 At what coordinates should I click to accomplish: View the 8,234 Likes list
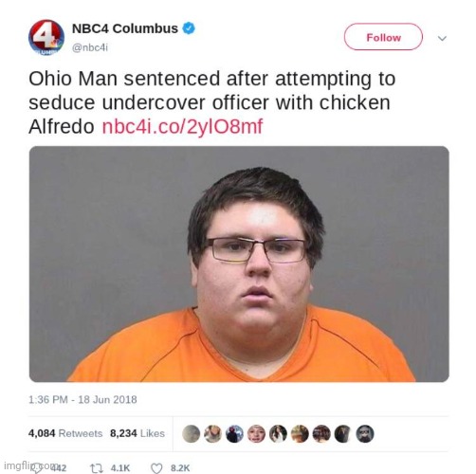click(137, 433)
